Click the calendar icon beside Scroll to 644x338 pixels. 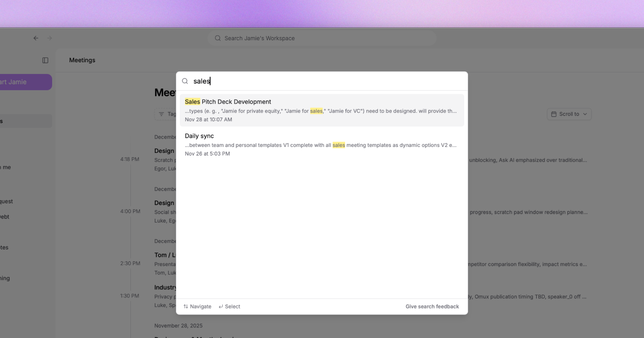coord(554,114)
